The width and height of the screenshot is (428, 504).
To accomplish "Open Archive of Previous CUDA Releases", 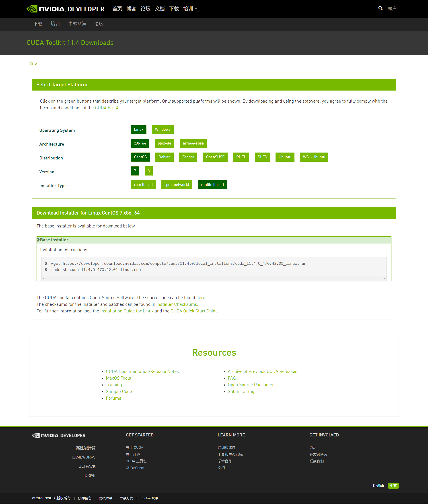I will 262,372.
